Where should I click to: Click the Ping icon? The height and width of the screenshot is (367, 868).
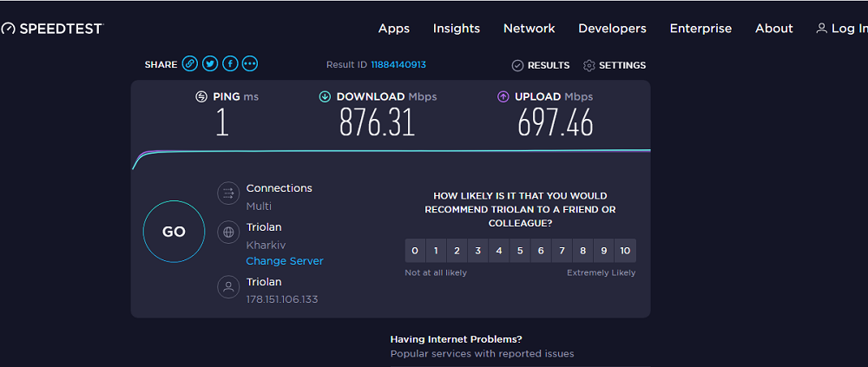201,97
